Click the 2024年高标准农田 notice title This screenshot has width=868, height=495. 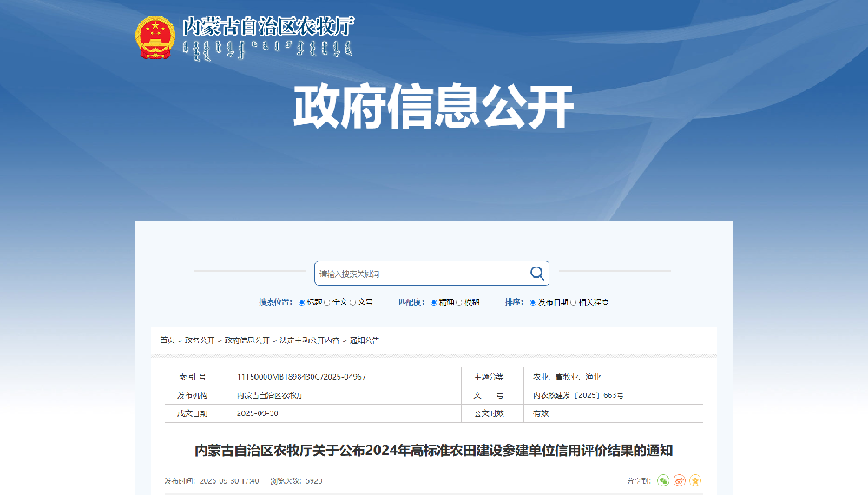(433, 451)
